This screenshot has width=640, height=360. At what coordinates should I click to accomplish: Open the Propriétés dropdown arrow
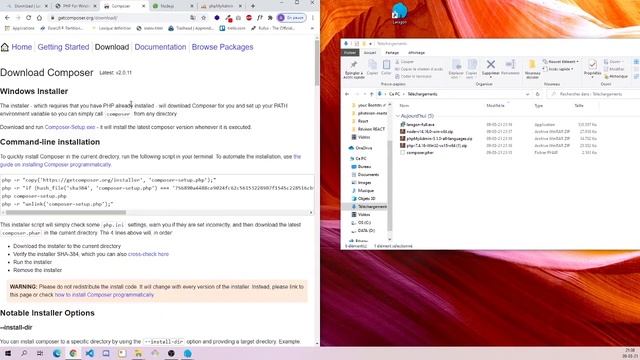592,77
